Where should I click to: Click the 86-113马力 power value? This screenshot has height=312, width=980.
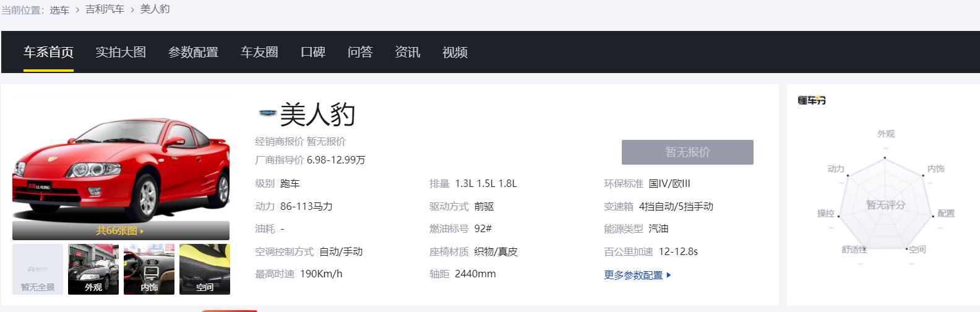[306, 206]
